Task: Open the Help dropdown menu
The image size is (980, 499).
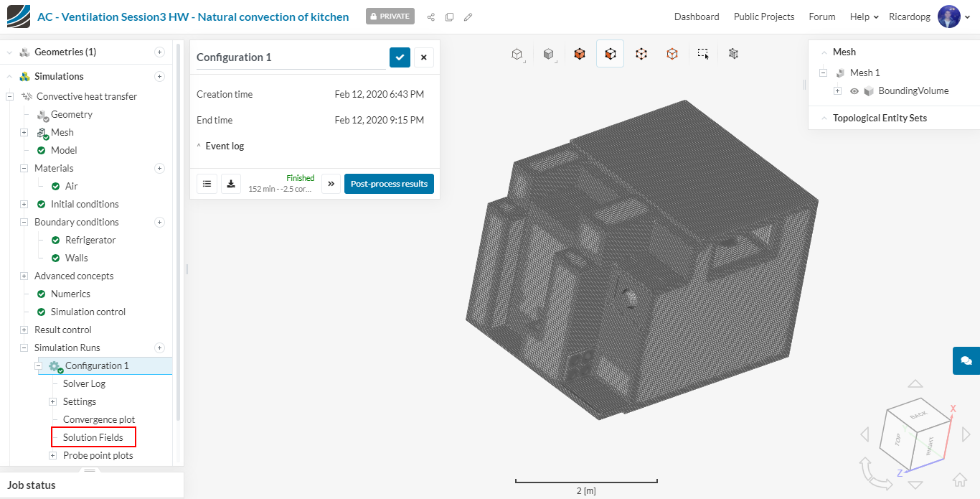Action: (864, 17)
